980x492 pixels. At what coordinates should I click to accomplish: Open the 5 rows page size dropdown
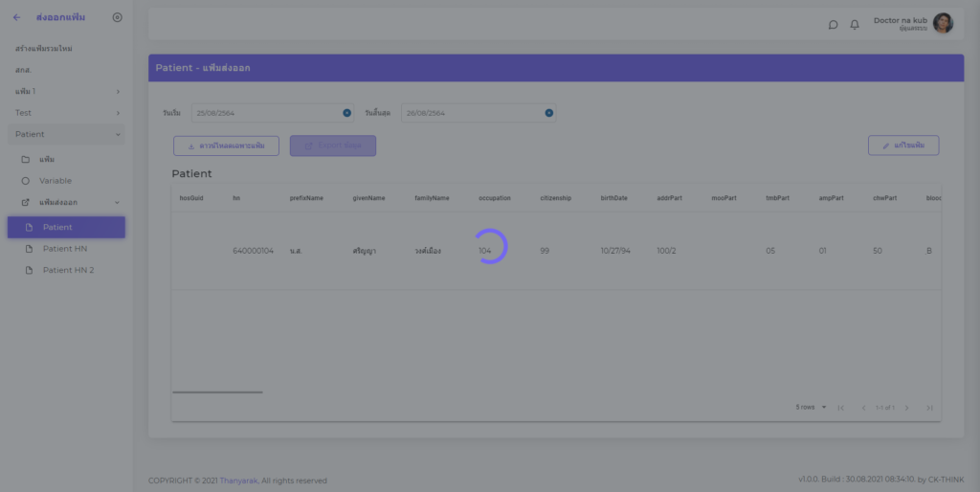811,407
